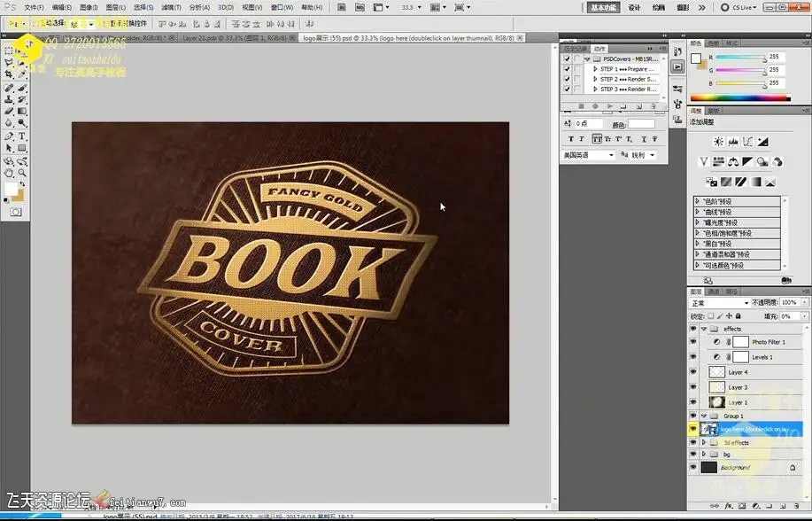The image size is (812, 521).
Task: Open the 美国英语 language dropdown
Action: 588,155
